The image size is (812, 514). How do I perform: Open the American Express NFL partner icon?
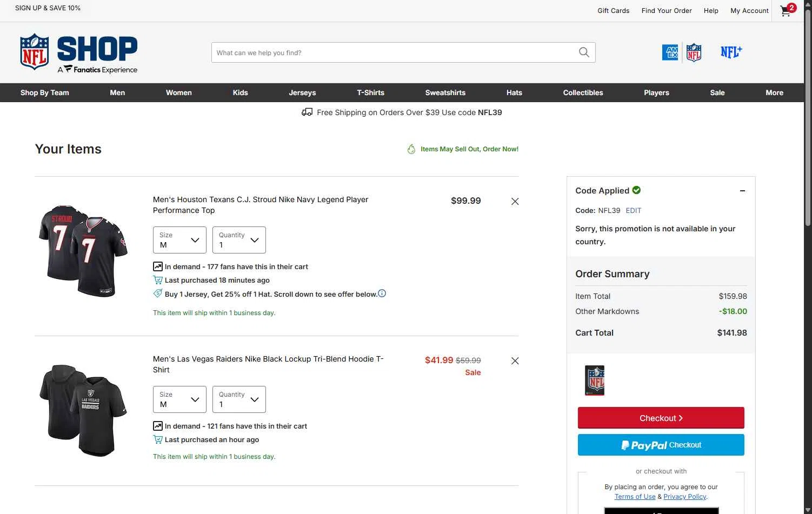point(682,52)
